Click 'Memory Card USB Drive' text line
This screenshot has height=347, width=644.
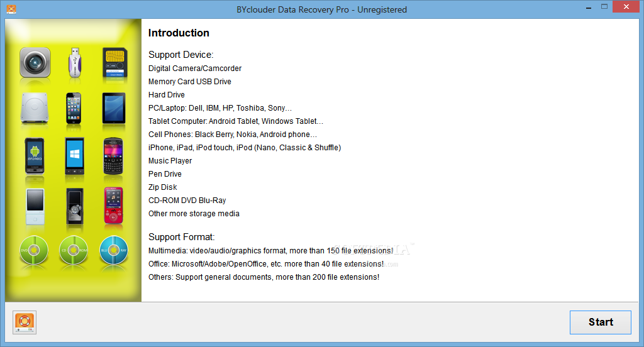tap(190, 82)
